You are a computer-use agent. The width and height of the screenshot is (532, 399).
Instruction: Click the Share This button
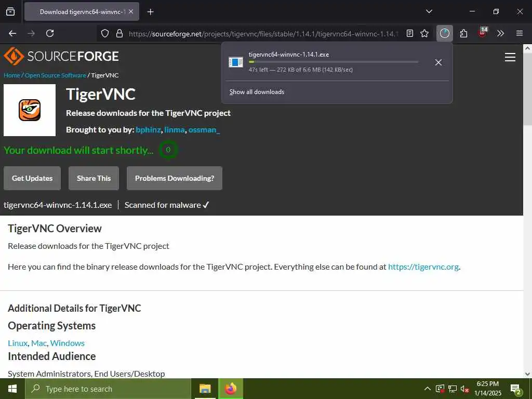94,178
